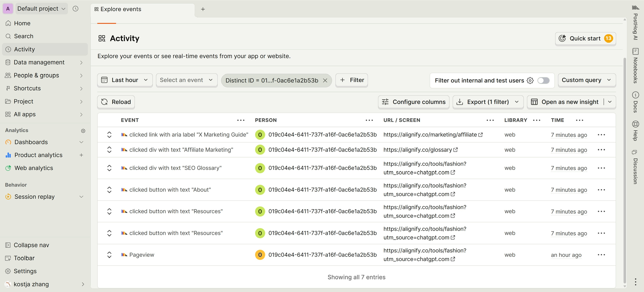Open row menu for the Pageview event
The image size is (644, 292).
point(601,255)
